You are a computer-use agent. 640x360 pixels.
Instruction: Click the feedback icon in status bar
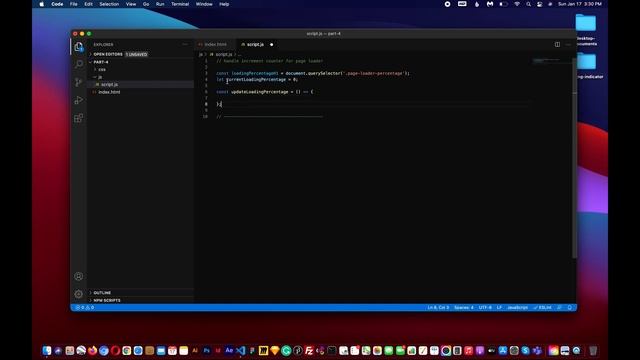tap(560, 307)
